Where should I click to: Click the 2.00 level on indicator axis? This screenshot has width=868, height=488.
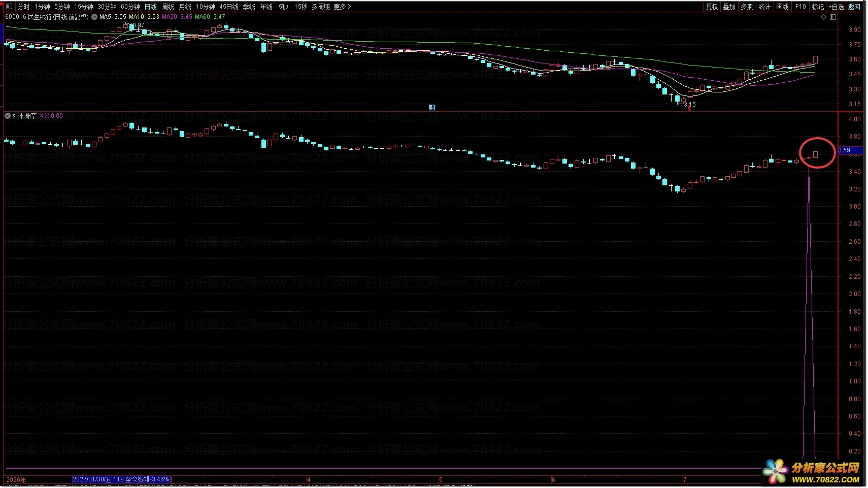pyautogui.click(x=855, y=294)
